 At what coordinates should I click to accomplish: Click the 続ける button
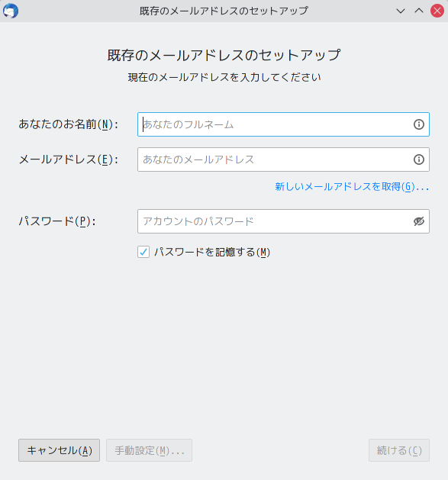click(399, 450)
